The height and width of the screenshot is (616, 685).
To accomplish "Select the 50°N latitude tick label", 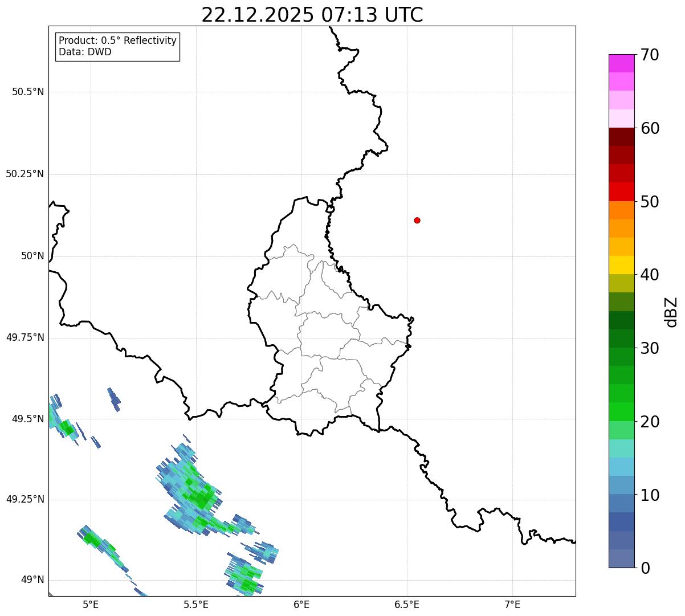I will pos(32,256).
